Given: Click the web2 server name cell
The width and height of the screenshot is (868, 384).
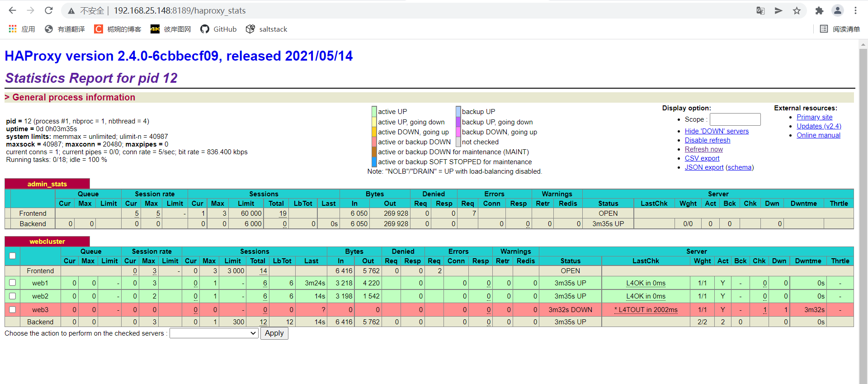Looking at the screenshot, I should coord(40,296).
